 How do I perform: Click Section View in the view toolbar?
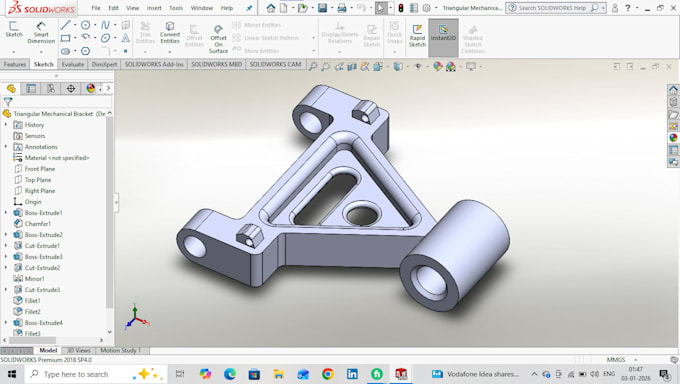[352, 66]
